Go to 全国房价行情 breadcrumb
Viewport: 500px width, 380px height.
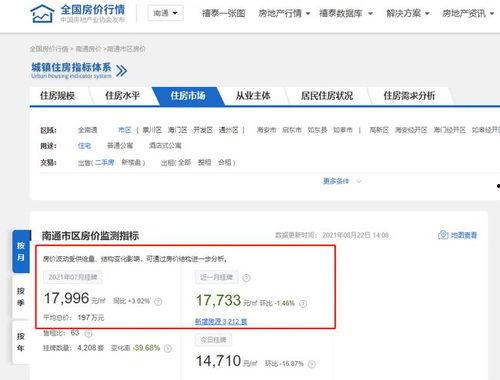tap(49, 49)
